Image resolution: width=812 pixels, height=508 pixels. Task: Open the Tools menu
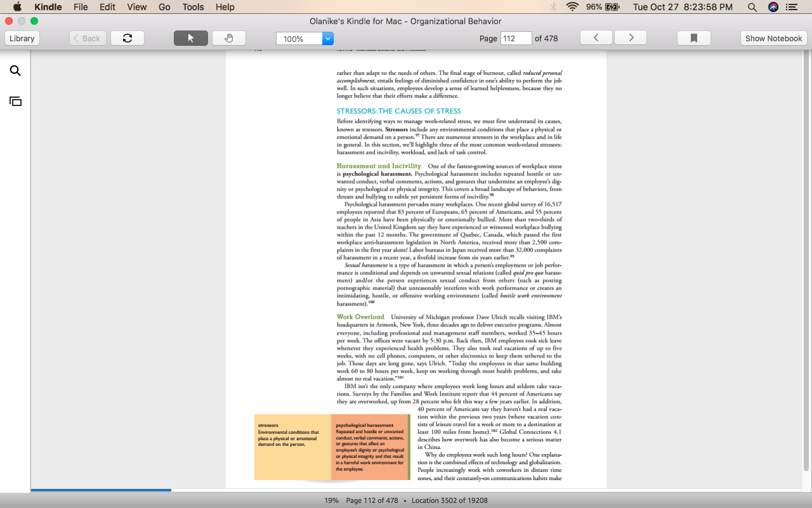193,7
